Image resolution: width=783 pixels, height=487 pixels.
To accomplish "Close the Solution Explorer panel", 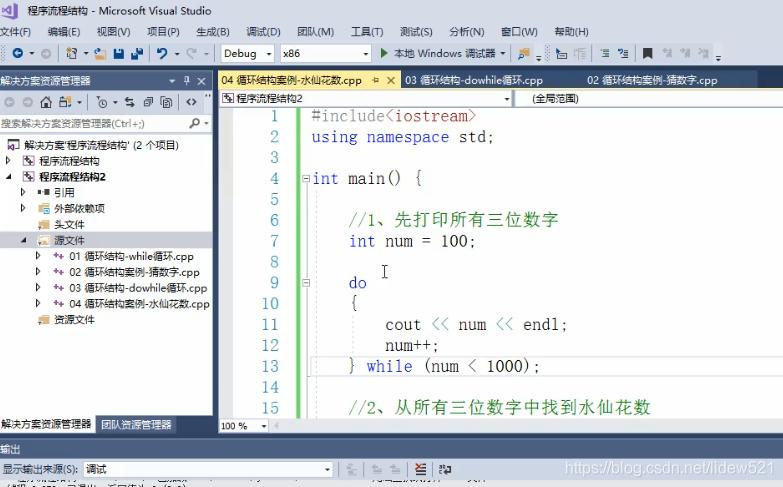I will [x=201, y=81].
